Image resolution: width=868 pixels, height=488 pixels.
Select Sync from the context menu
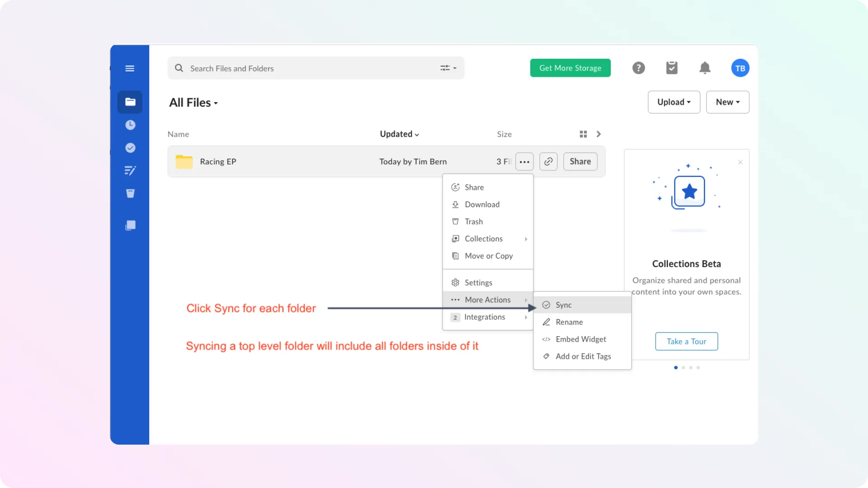(x=563, y=305)
